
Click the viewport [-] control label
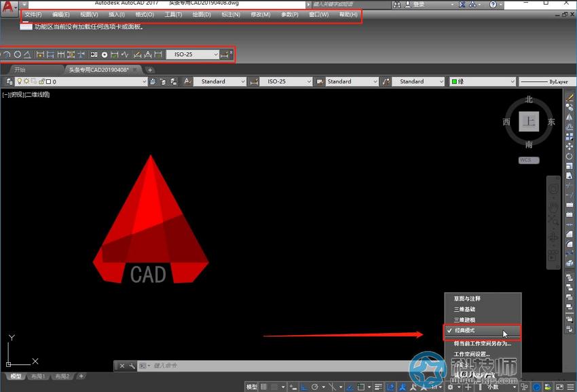click(x=5, y=94)
